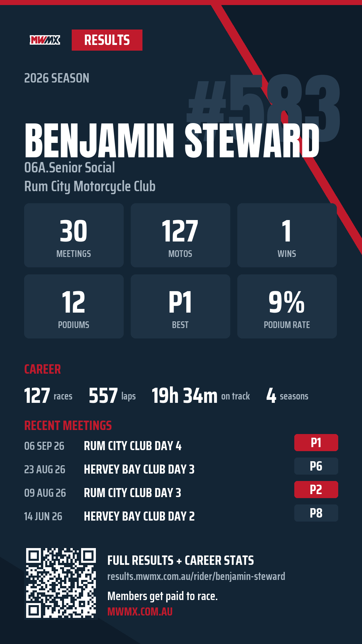Click the red P2 result badge
The height and width of the screenshot is (644, 362).
[316, 490]
